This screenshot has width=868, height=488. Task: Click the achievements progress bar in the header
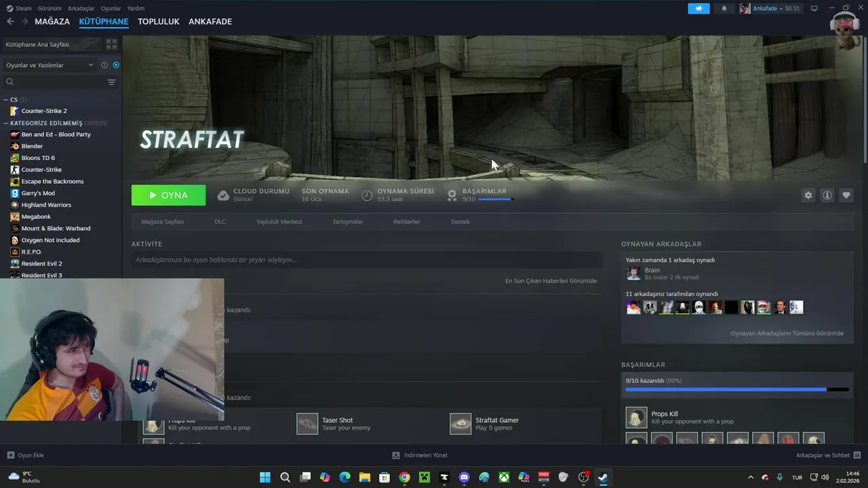[x=496, y=199]
